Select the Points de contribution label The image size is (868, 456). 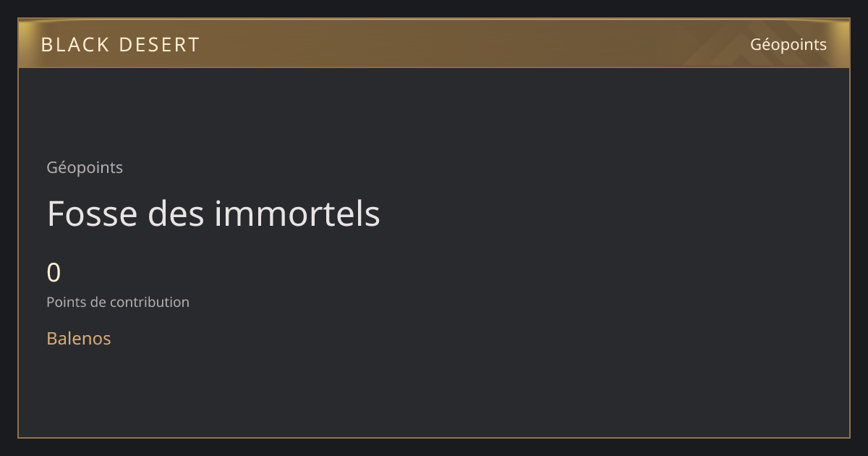click(118, 303)
